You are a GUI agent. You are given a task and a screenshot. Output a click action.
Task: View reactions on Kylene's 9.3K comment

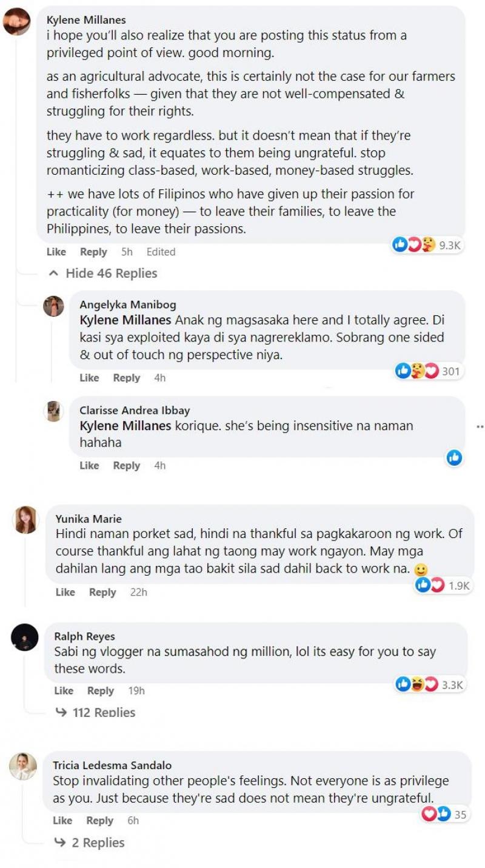(427, 244)
